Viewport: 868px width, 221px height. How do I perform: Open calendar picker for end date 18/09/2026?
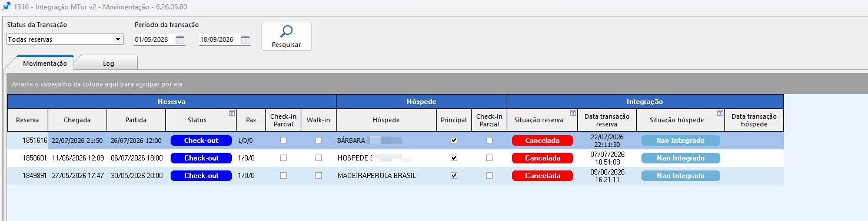(x=245, y=40)
